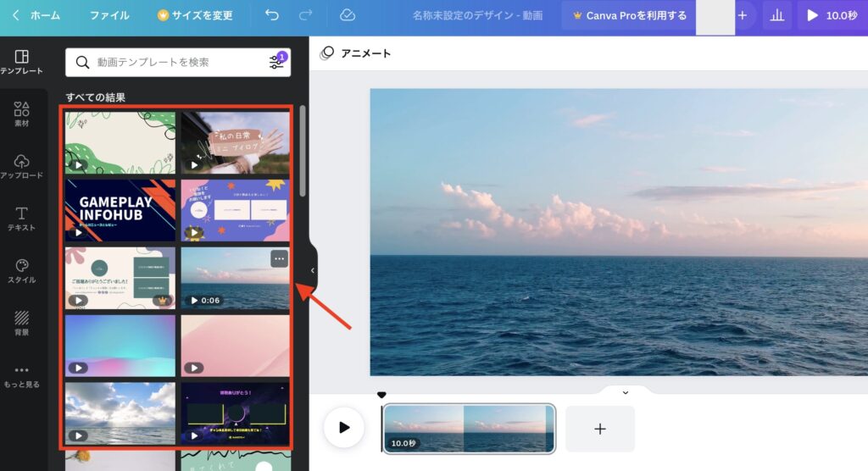The width and height of the screenshot is (868, 471).
Task: Click the ocean video on canvas
Action: tap(619, 232)
